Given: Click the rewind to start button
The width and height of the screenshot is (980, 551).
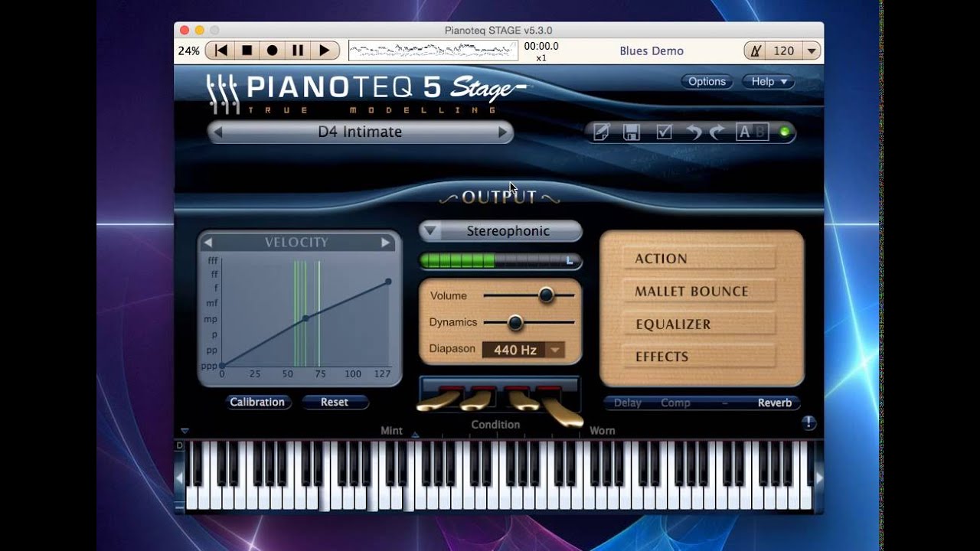Looking at the screenshot, I should pyautogui.click(x=221, y=51).
